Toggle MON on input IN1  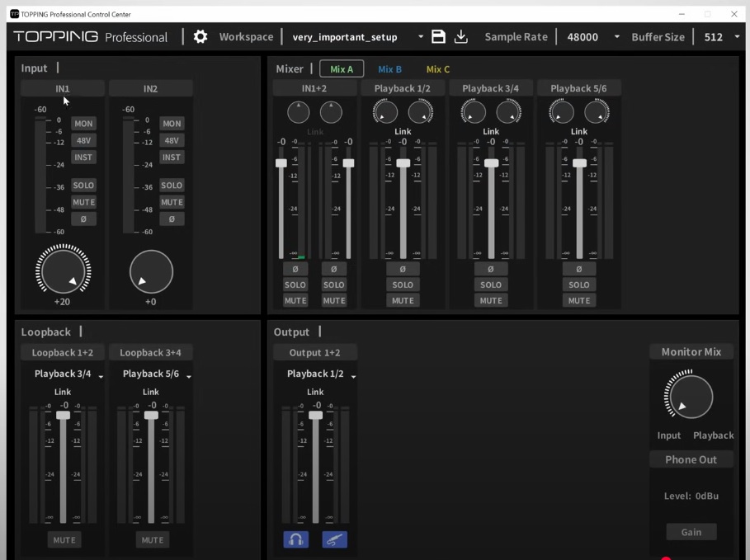click(x=83, y=124)
